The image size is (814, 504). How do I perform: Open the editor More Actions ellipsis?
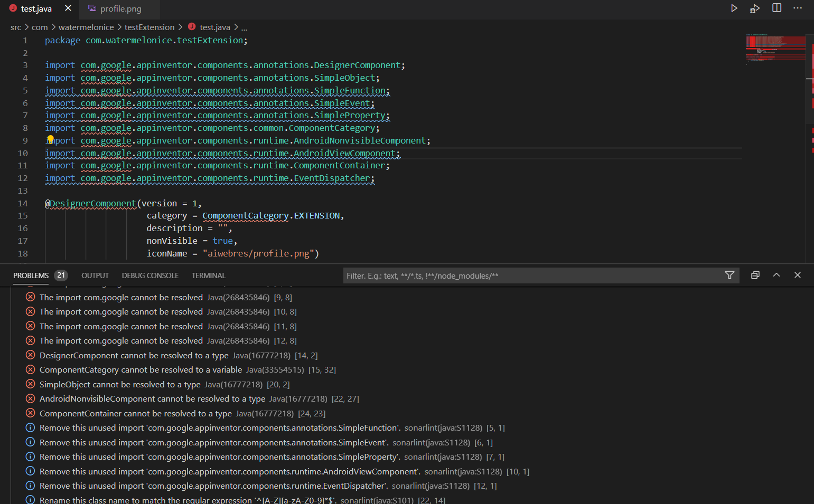coord(798,8)
